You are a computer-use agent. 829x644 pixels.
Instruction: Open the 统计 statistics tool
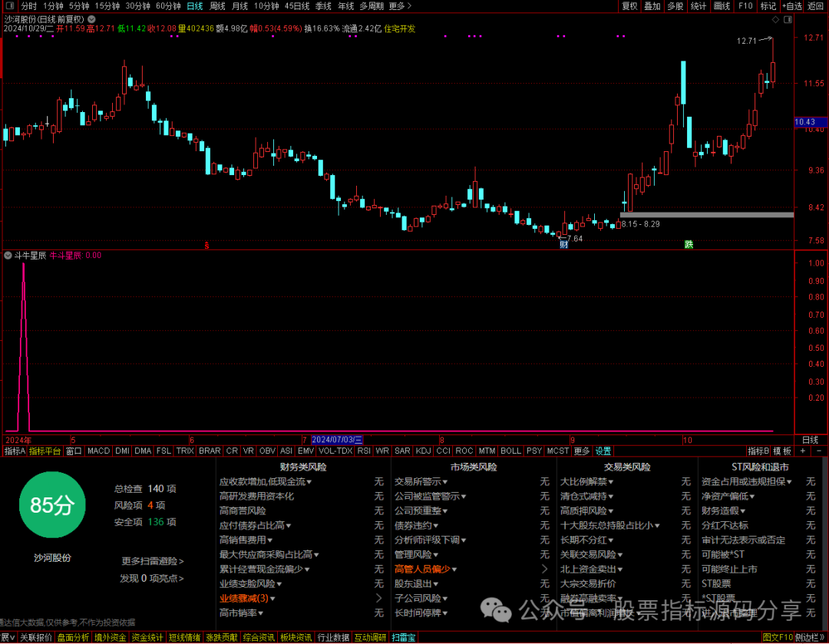(698, 6)
